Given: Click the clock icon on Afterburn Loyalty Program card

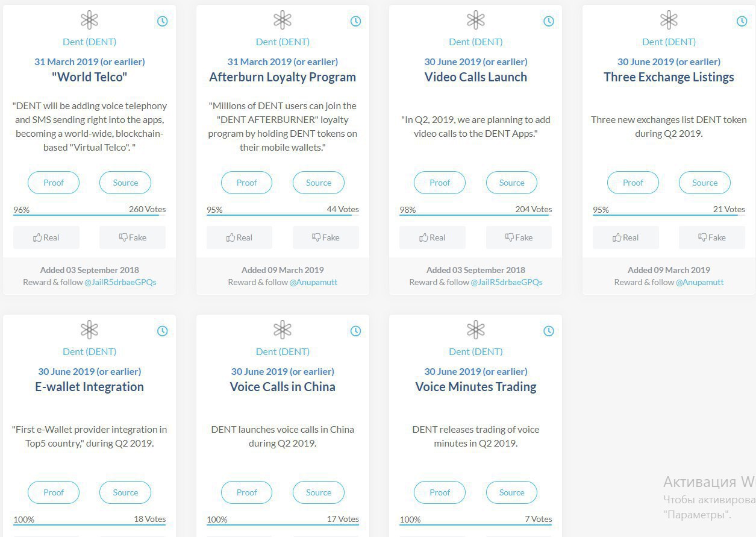Looking at the screenshot, I should (x=356, y=21).
